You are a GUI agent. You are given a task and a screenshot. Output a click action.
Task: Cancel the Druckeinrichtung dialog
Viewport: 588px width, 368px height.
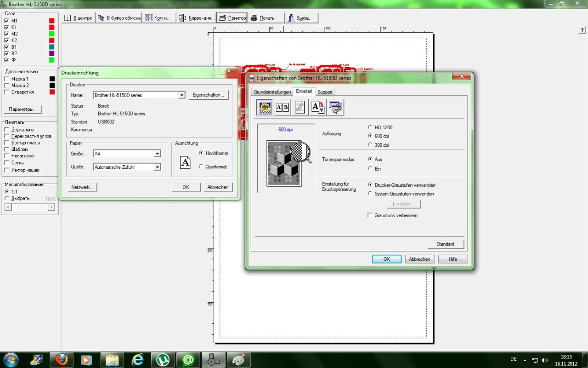(x=218, y=187)
